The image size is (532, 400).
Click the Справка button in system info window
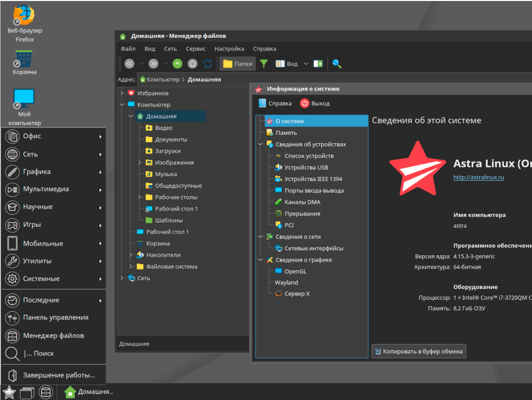275,103
